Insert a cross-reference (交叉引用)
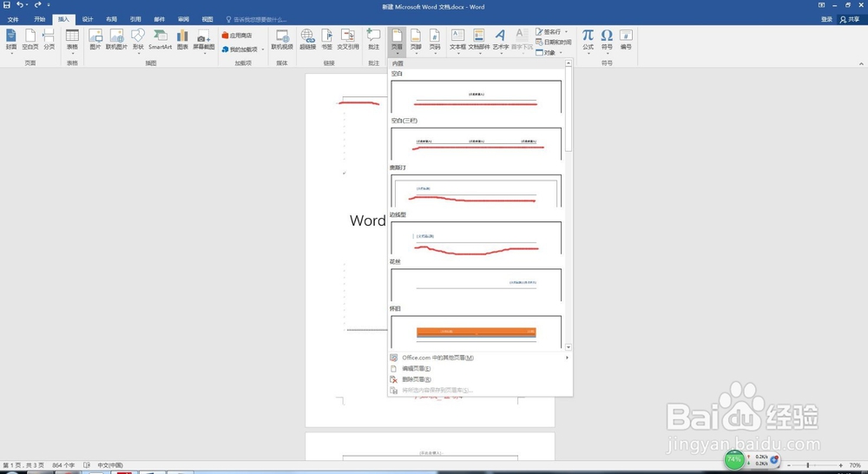This screenshot has height=474, width=868. pyautogui.click(x=348, y=40)
